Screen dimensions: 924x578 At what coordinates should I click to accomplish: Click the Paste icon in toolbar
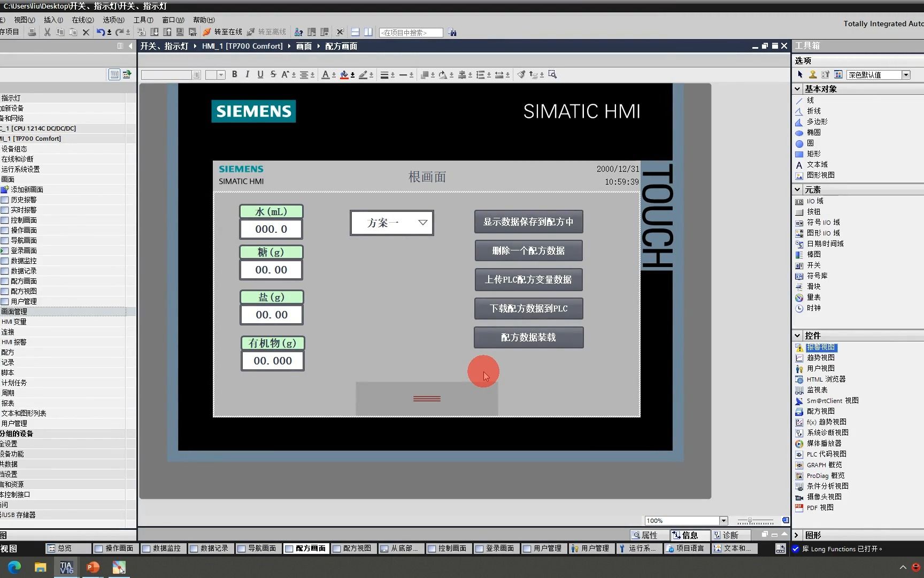[73, 32]
